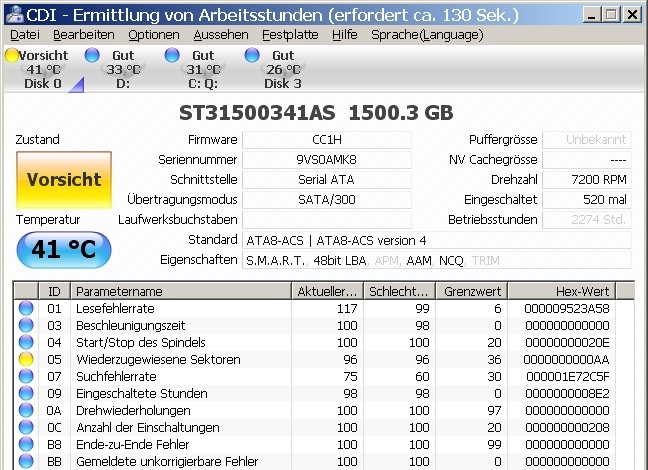Click the Aktueller column header
This screenshot has width=648, height=470.
(x=327, y=291)
